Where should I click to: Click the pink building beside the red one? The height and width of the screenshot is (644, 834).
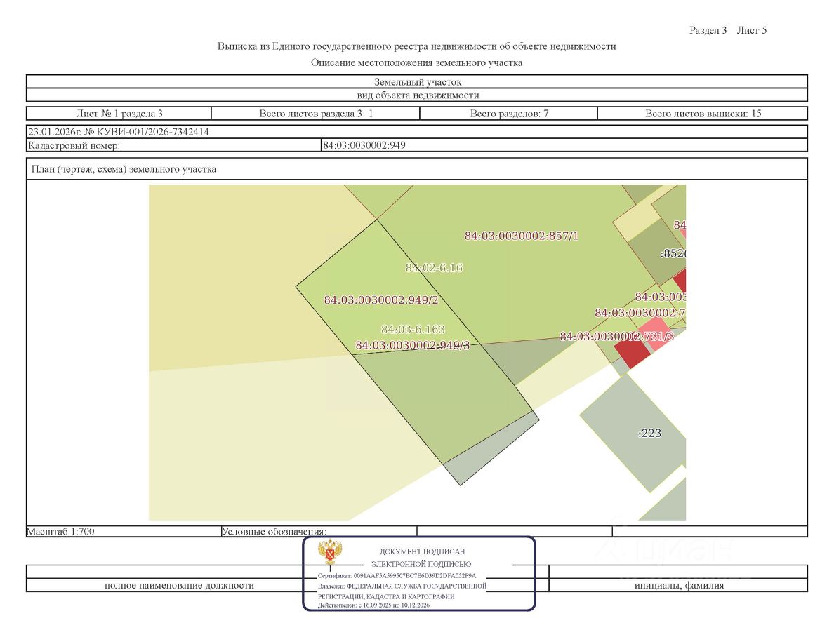tap(656, 334)
